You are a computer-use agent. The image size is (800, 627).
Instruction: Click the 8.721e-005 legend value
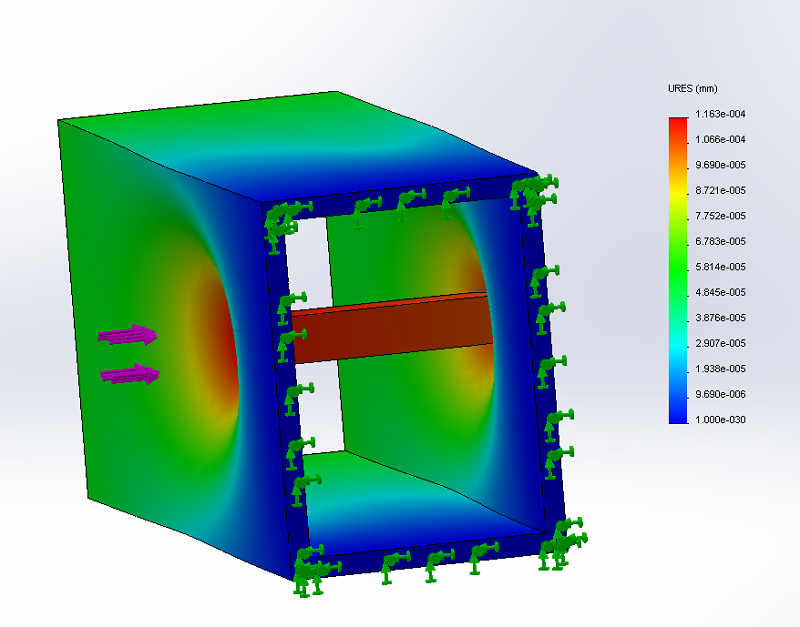click(x=720, y=190)
